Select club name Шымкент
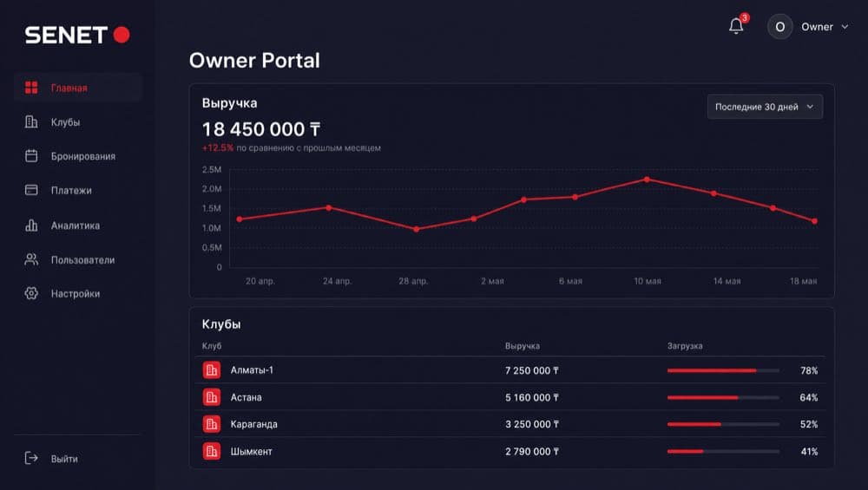 [x=252, y=451]
